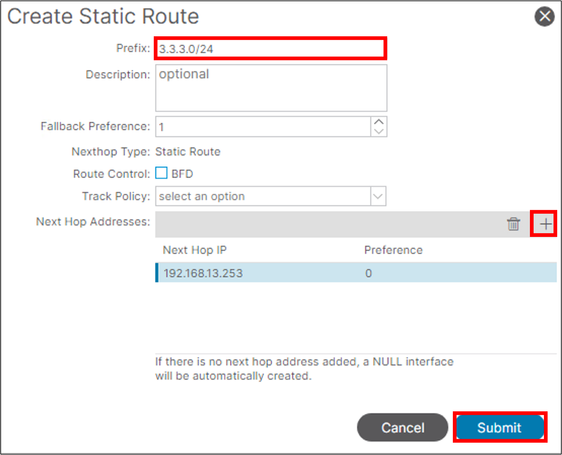The height and width of the screenshot is (455, 562).
Task: Close the Create Static Route dialog
Action: click(x=544, y=16)
